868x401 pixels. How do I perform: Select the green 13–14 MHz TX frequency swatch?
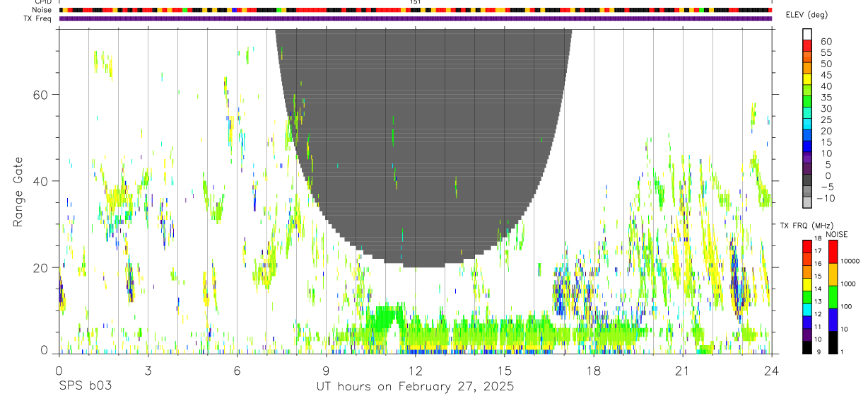pos(807,297)
